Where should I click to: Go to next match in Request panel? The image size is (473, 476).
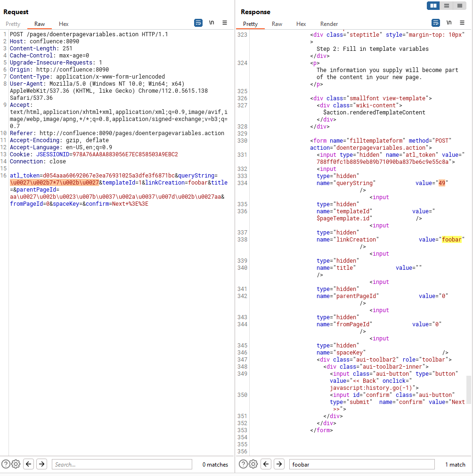41,464
